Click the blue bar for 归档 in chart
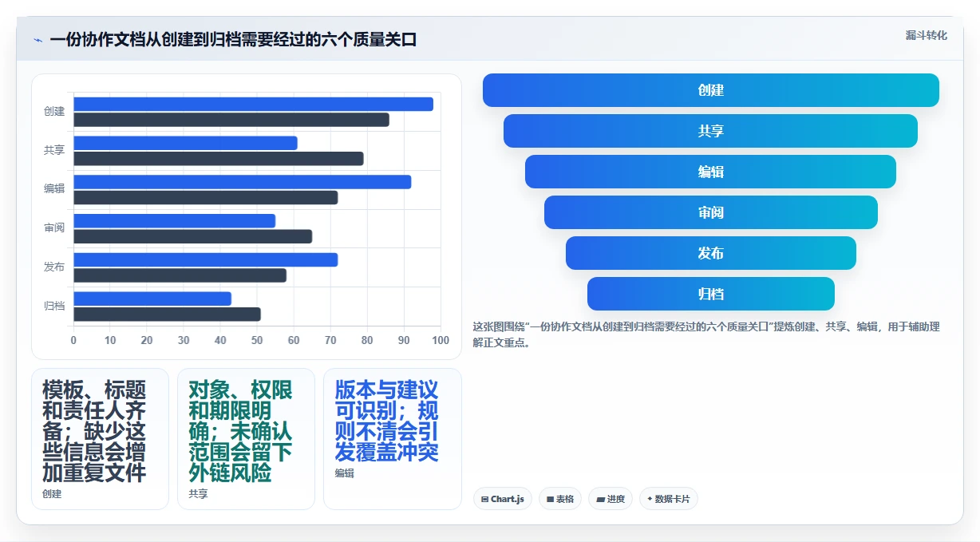The image size is (980, 542). pos(152,299)
